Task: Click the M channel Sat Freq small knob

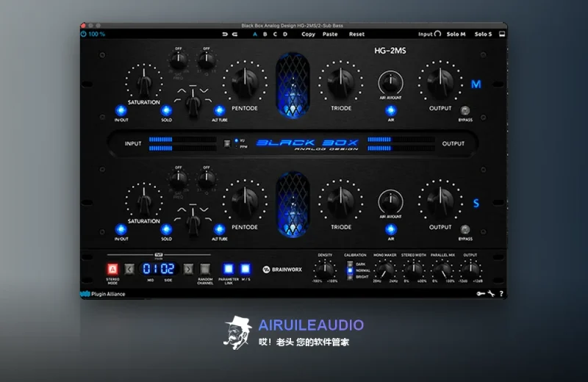Action: point(178,60)
